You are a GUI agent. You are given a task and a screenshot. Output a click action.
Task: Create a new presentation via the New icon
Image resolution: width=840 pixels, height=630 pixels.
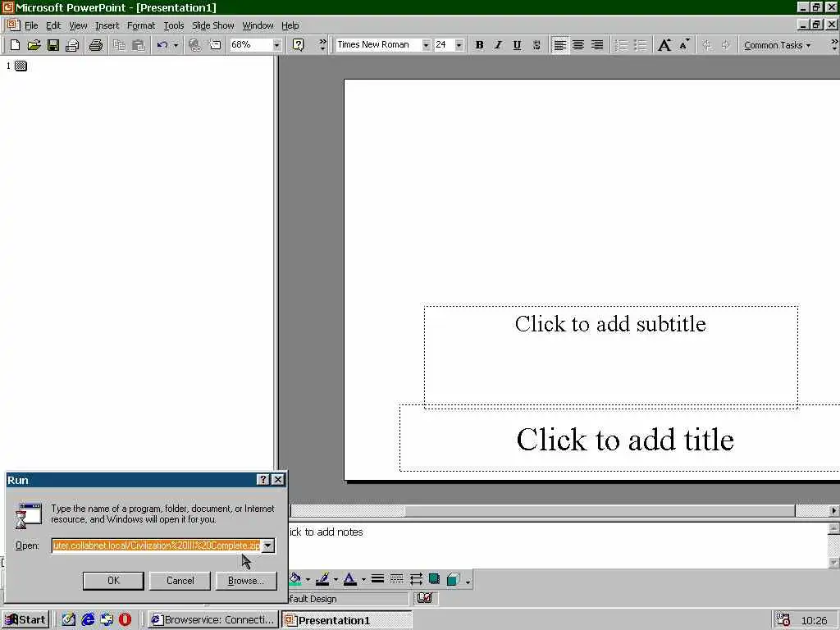15,45
